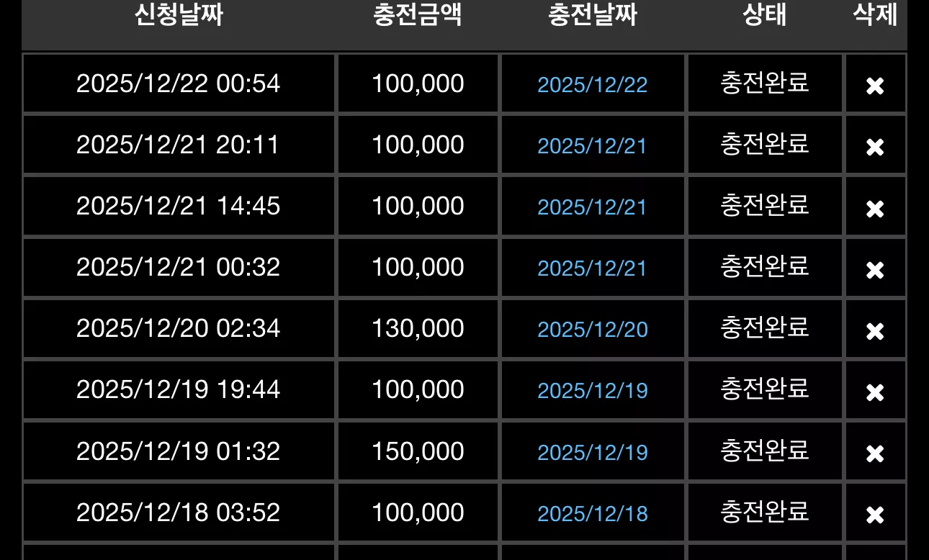Screen dimensions: 929x560
Task: Delete the 130,000 charge record
Action: pyautogui.click(x=875, y=331)
